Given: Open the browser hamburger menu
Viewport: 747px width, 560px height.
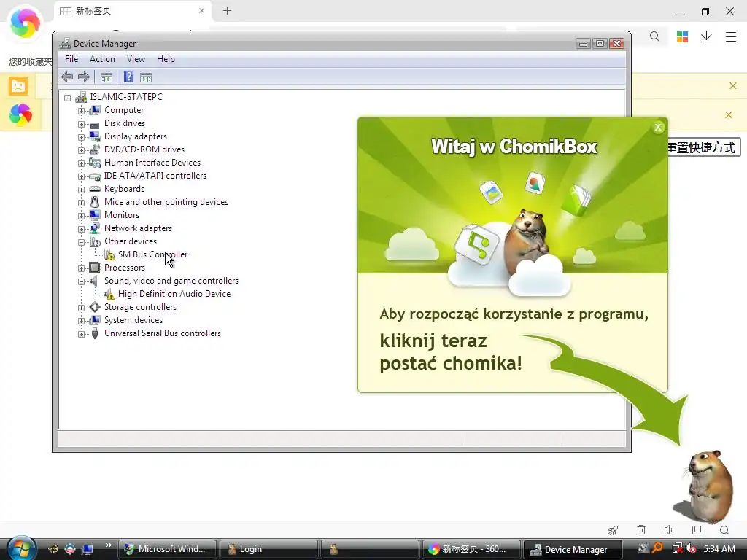Looking at the screenshot, I should pos(731,36).
